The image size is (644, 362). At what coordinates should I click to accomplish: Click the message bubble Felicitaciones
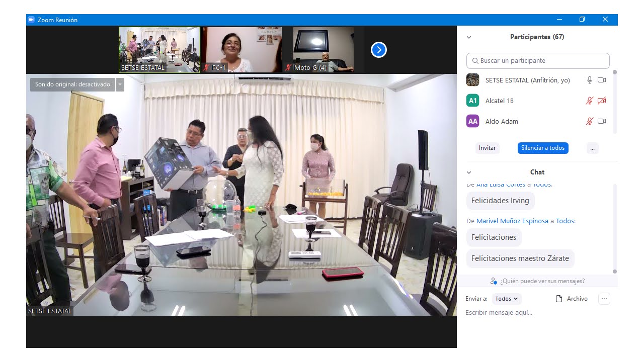point(494,237)
